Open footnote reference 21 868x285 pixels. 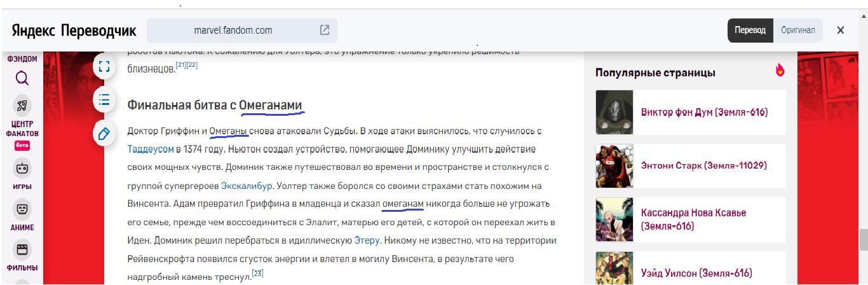point(181,65)
